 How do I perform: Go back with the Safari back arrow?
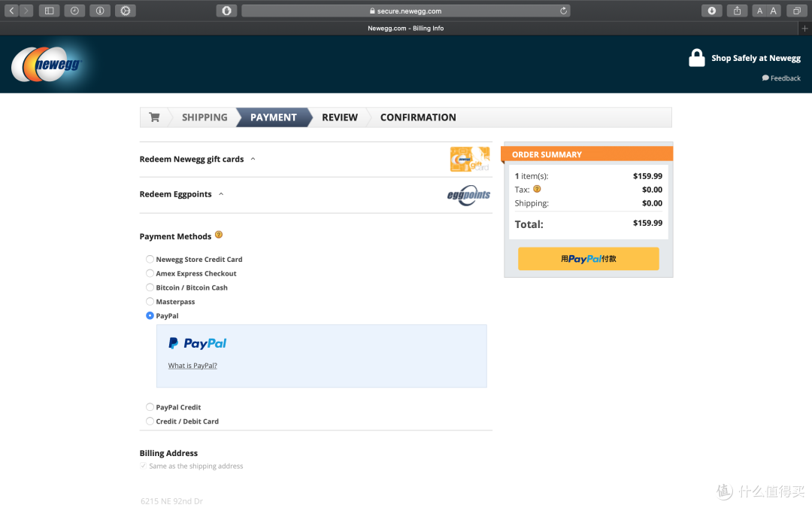[11, 11]
